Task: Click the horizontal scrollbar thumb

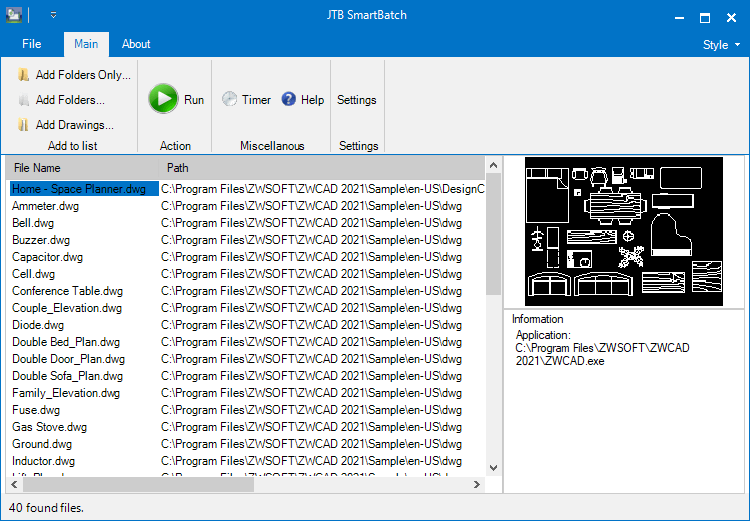Action: pos(138,485)
